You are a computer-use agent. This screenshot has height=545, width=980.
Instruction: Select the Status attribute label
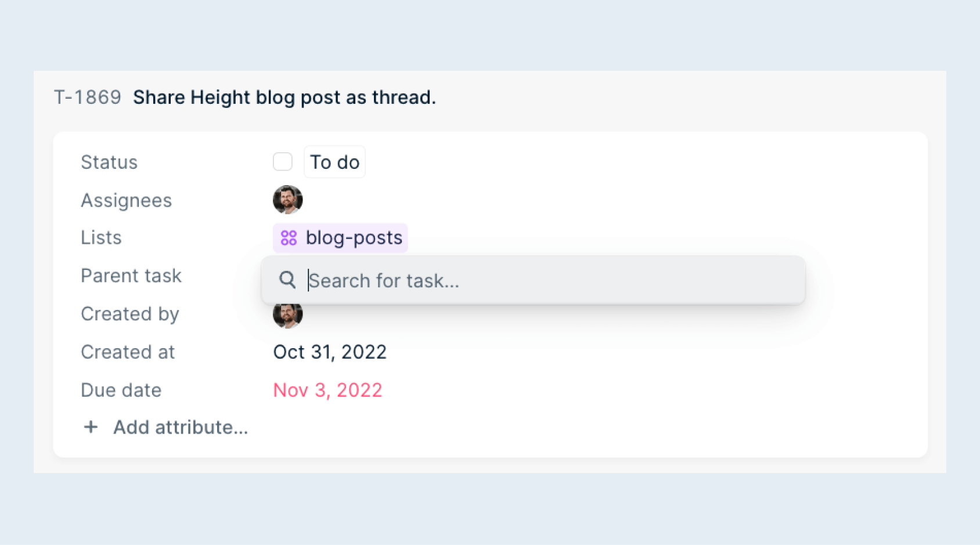[x=109, y=162]
